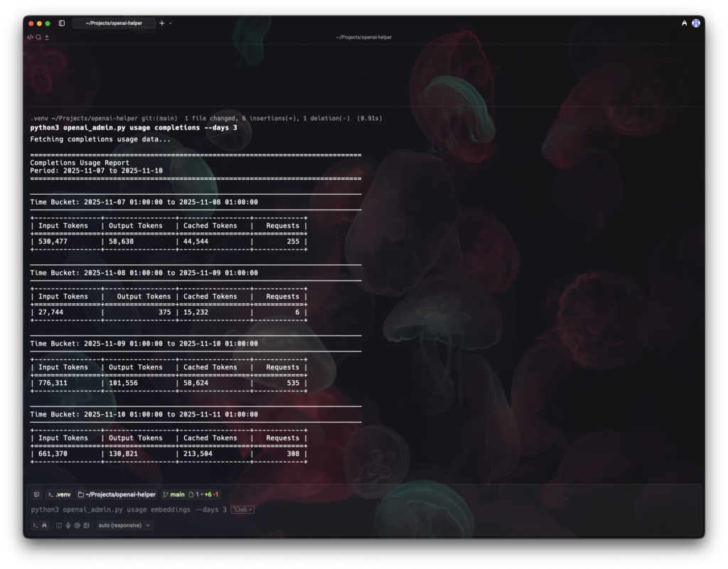Select the ~/Projects/openai-helper tab
The height and width of the screenshot is (569, 728).
tap(114, 23)
